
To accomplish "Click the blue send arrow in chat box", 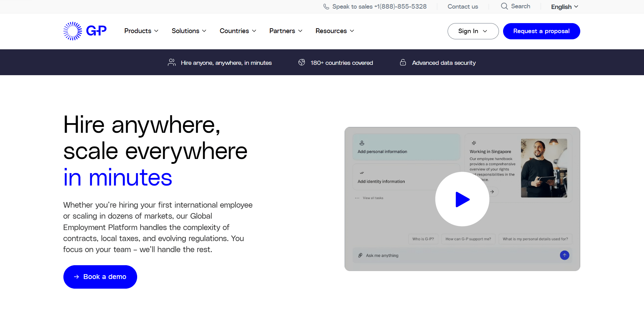I will 564,255.
